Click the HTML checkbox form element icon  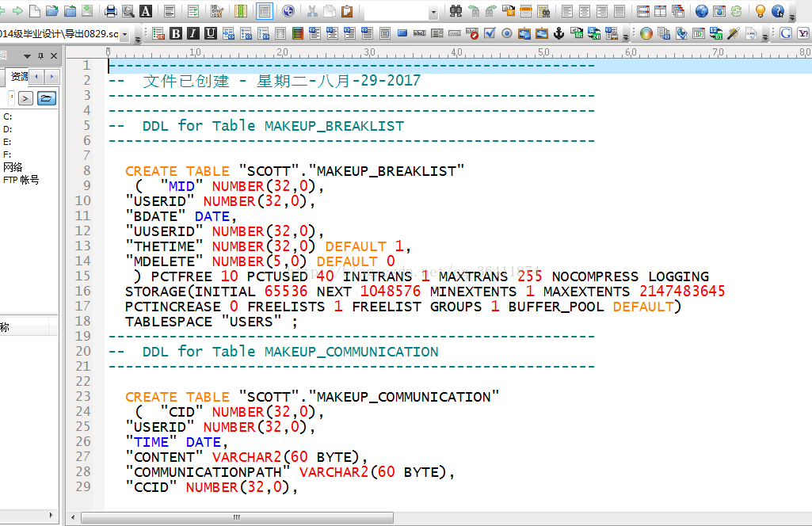tap(490, 33)
